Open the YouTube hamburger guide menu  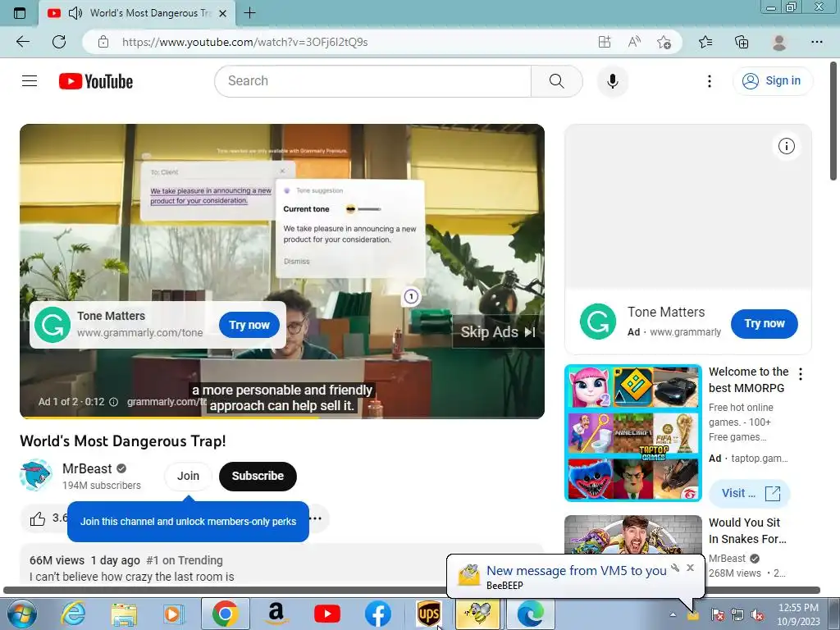coord(30,81)
